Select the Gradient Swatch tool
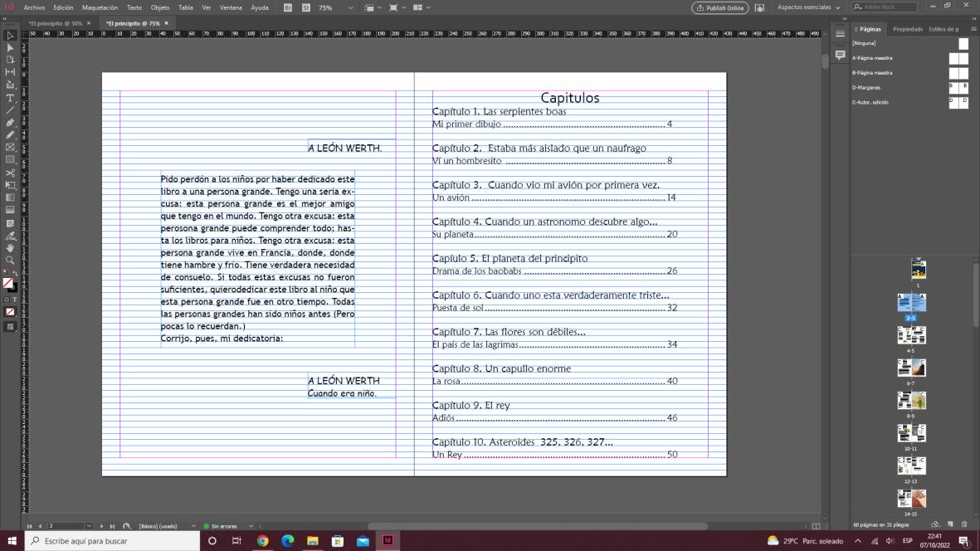 click(x=10, y=198)
